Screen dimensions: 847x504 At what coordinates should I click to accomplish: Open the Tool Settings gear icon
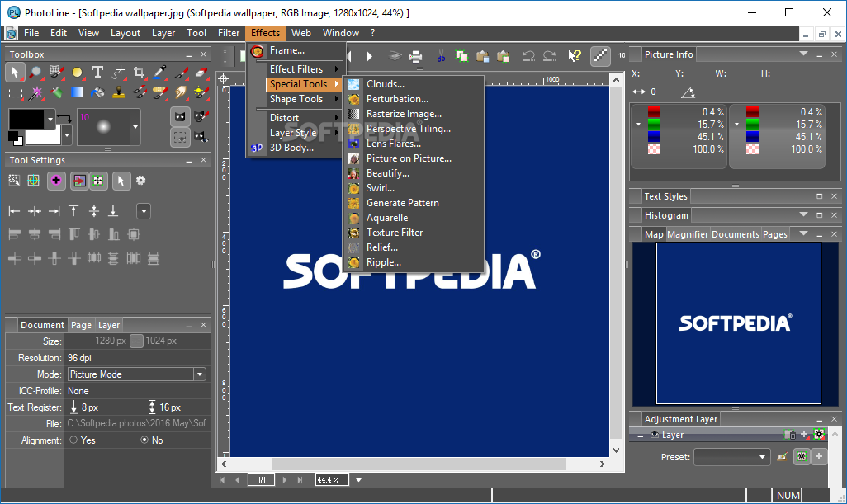pyautogui.click(x=140, y=181)
